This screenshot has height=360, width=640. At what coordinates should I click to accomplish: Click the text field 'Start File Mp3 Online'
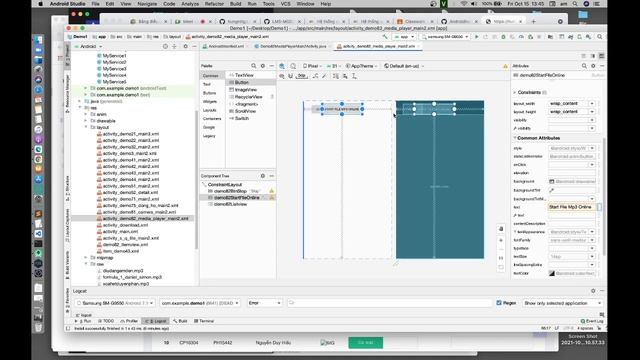pos(571,207)
